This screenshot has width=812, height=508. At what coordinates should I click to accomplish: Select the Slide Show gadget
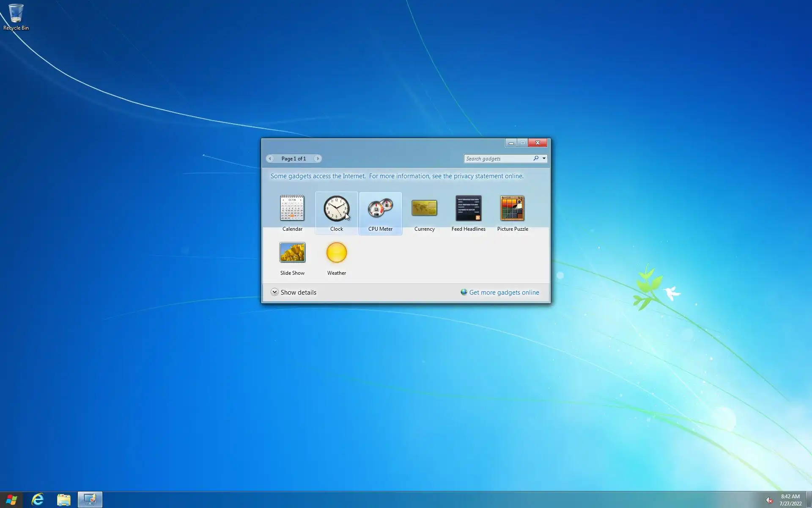292,253
